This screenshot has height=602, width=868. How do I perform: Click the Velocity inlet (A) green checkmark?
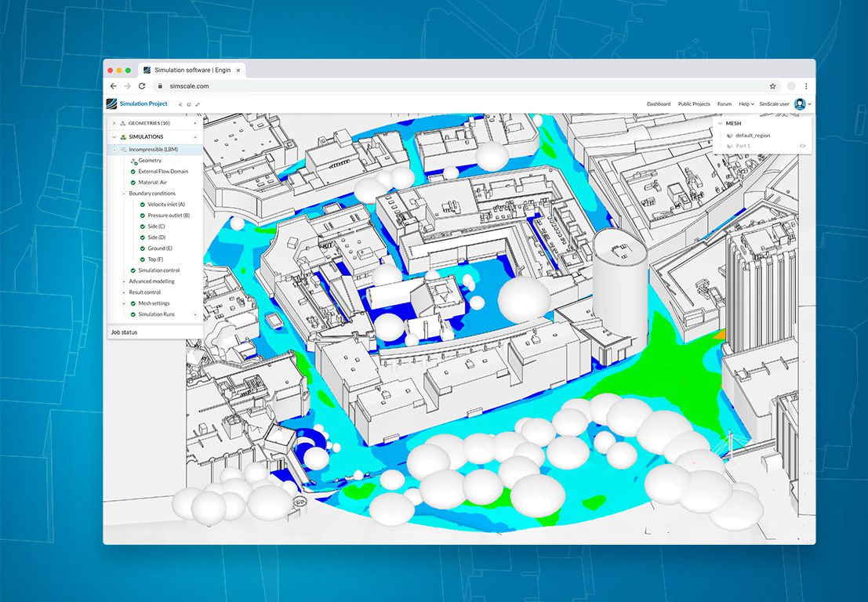point(142,205)
